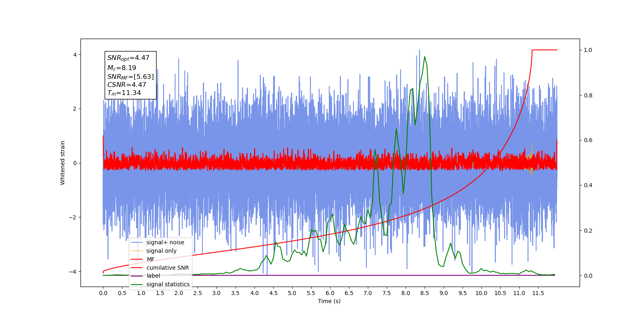The height and width of the screenshot is (322, 644).
Task: Click the CSNR=4.47 annotation text
Action: click(x=127, y=85)
